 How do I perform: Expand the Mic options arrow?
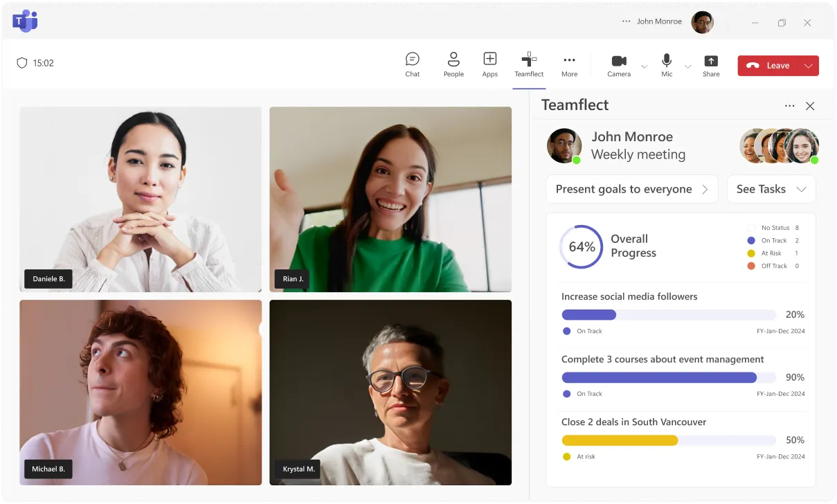(687, 66)
